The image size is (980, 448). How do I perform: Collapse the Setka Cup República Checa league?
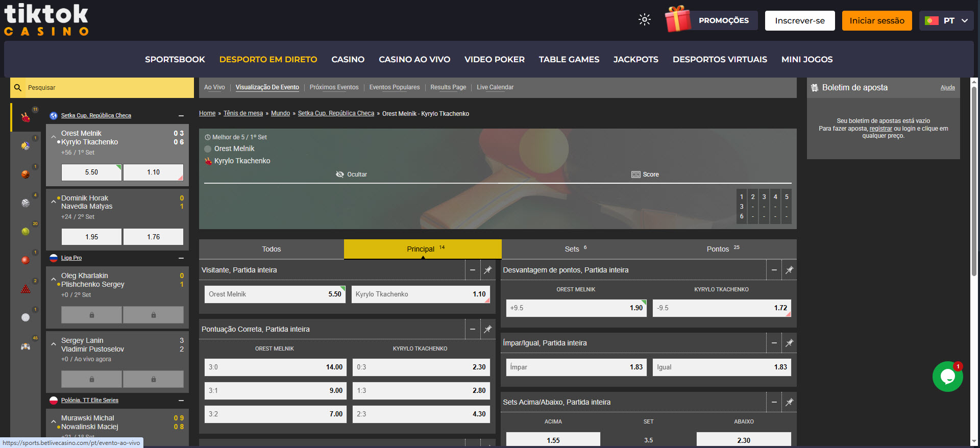(x=181, y=116)
